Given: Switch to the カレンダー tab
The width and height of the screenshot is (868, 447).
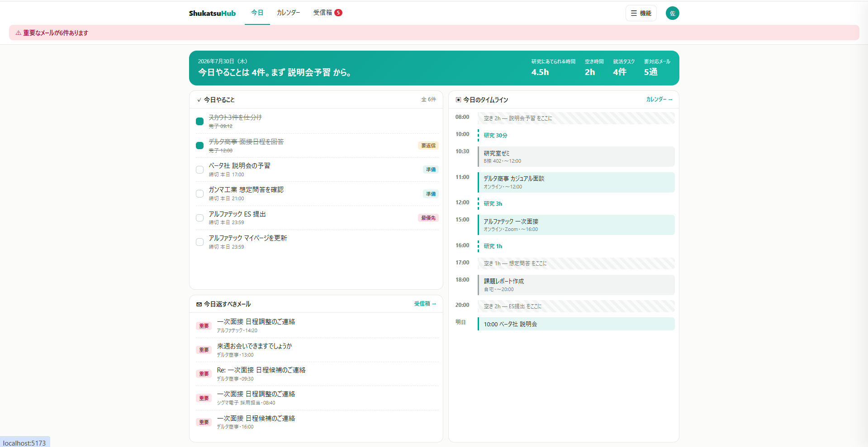Looking at the screenshot, I should tap(289, 13).
